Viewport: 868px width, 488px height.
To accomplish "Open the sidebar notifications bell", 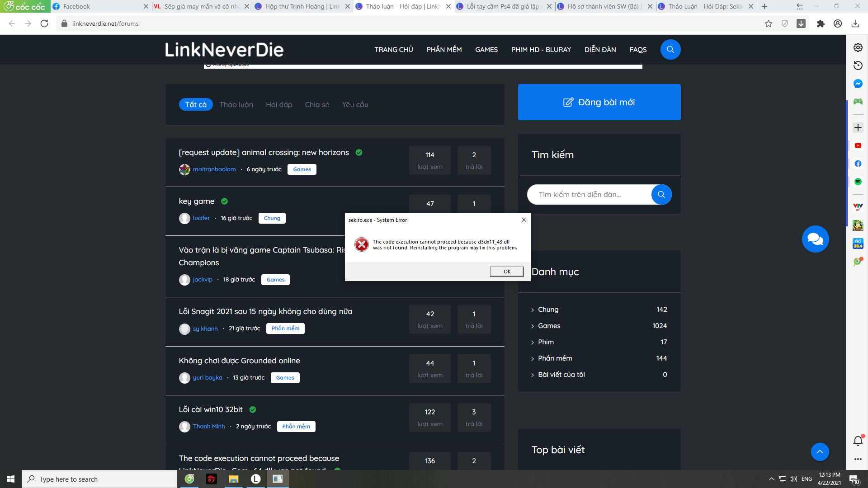I will tap(858, 441).
